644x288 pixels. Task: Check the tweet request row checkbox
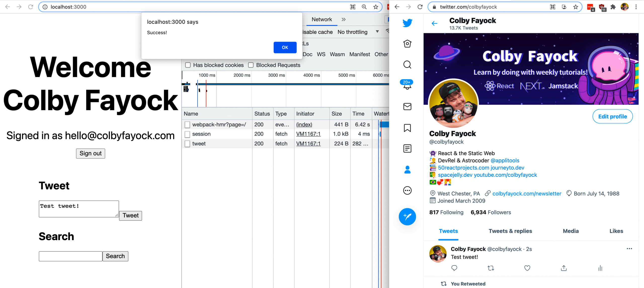pyautogui.click(x=187, y=144)
